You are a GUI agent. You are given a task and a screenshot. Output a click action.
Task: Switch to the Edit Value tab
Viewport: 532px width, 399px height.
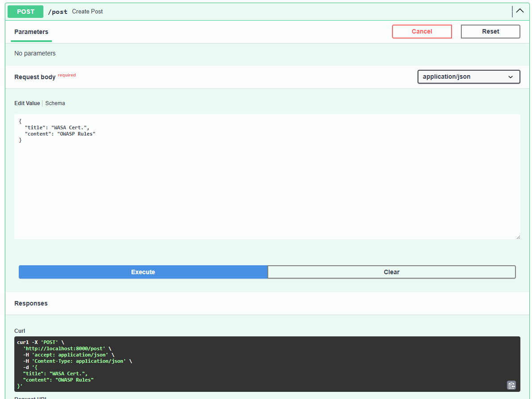tap(27, 103)
